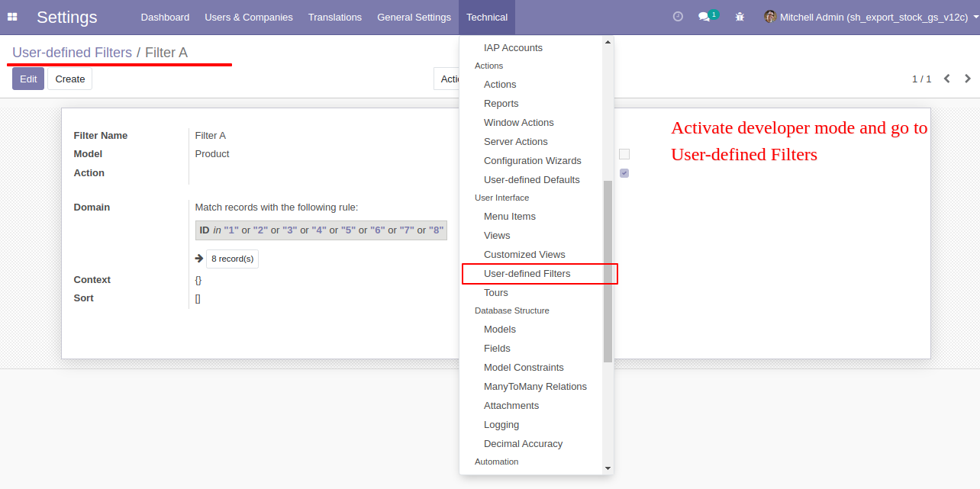Click the '[]' sort value
Viewport: 980px width, 489px height.
click(198, 298)
